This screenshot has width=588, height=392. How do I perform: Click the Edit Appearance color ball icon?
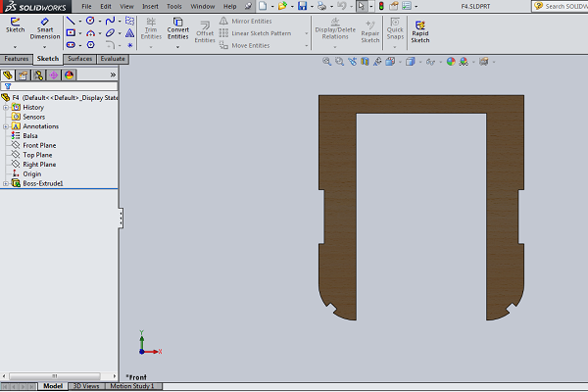click(x=451, y=62)
